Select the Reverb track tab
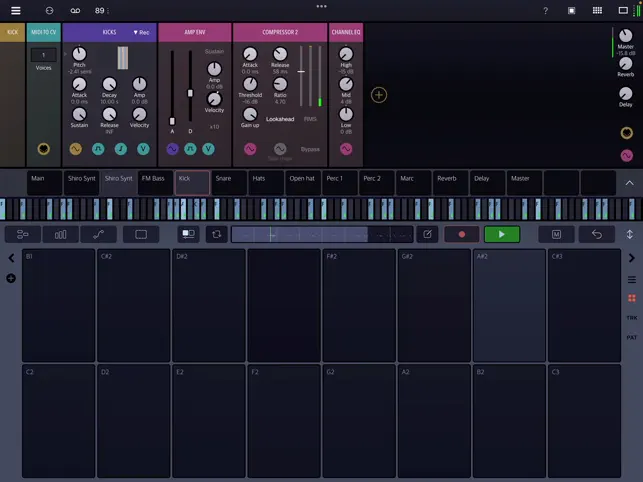 click(450, 183)
